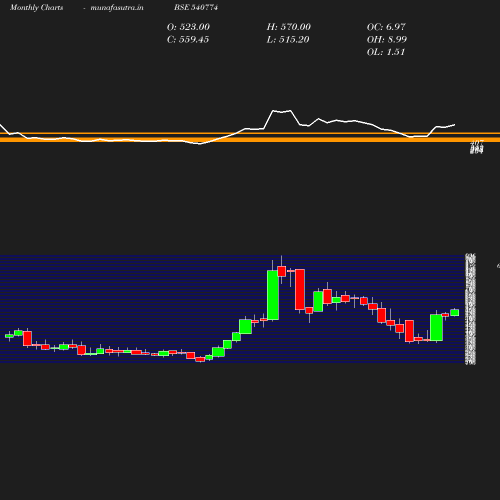Screen dimensions: 500x500
Task: Click the munafasutra.in watermark text
Action: pyautogui.click(x=117, y=7)
